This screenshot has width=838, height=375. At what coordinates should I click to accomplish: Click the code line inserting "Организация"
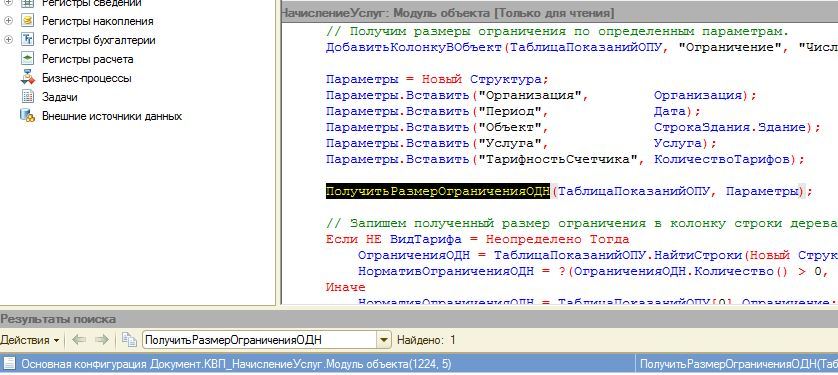pos(541,95)
